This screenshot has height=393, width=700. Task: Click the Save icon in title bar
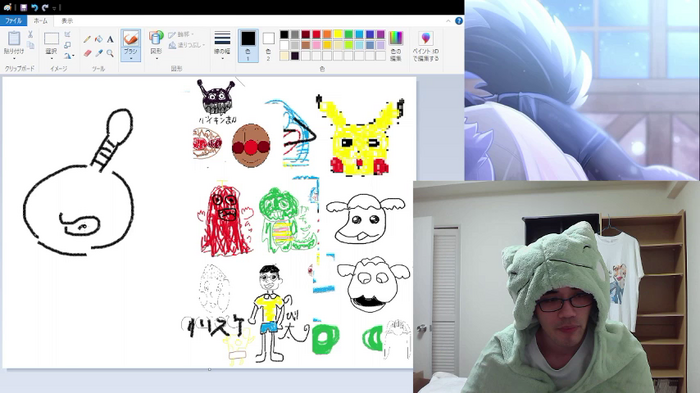point(23,7)
